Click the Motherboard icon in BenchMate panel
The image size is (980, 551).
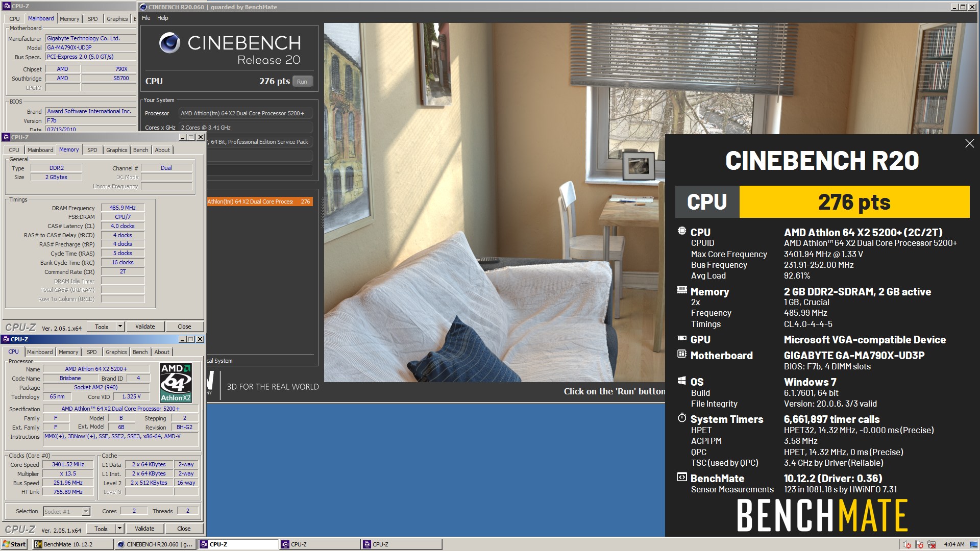point(681,354)
